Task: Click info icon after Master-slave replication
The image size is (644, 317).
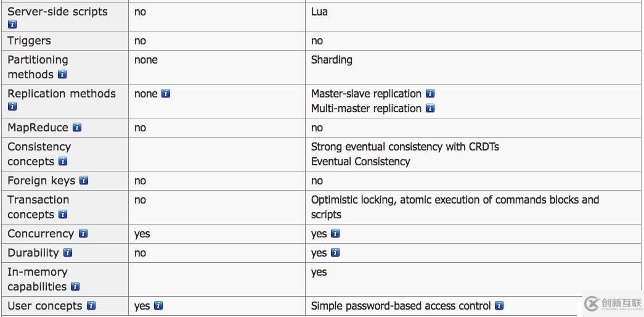Action: [x=430, y=94]
